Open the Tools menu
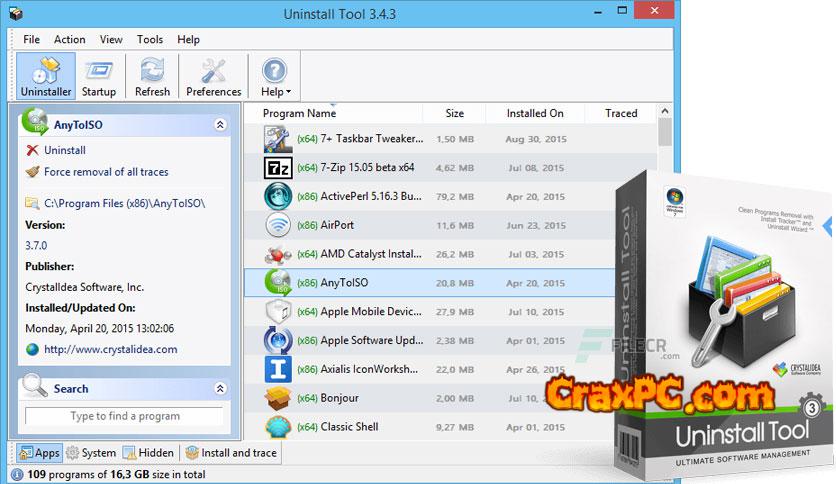This screenshot has height=484, width=836. (150, 39)
